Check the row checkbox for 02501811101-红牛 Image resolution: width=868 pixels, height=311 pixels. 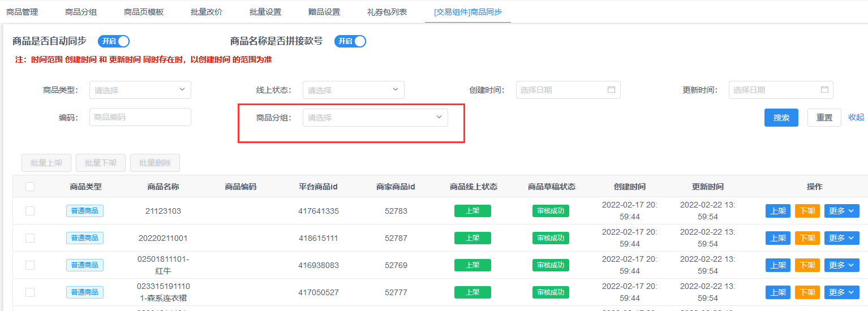30,265
